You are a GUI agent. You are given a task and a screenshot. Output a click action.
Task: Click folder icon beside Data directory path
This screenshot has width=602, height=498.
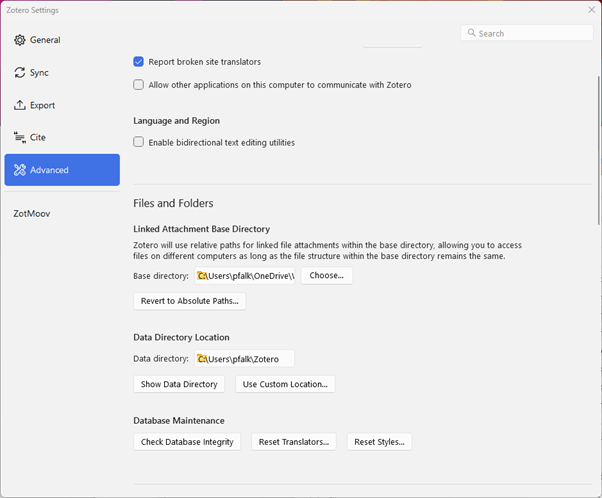coord(202,358)
